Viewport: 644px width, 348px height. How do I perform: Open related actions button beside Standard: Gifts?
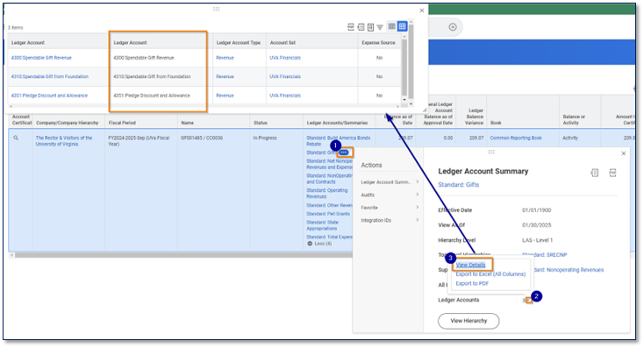coord(344,153)
